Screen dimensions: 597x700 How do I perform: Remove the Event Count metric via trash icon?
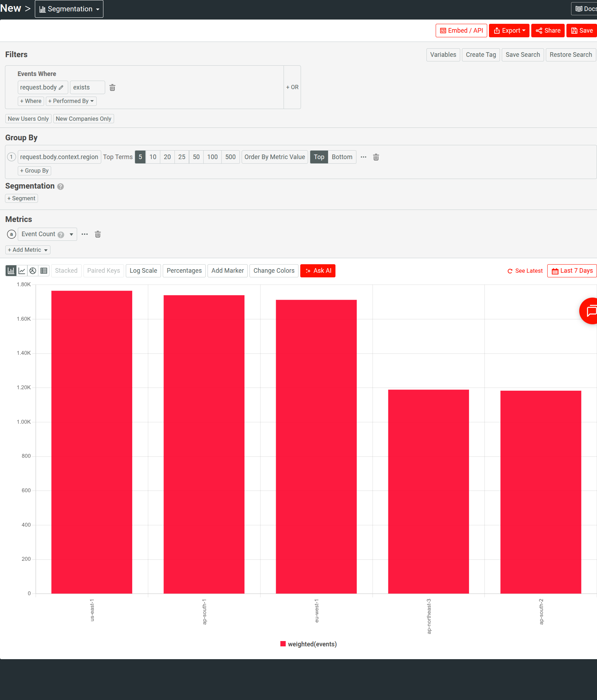point(98,234)
